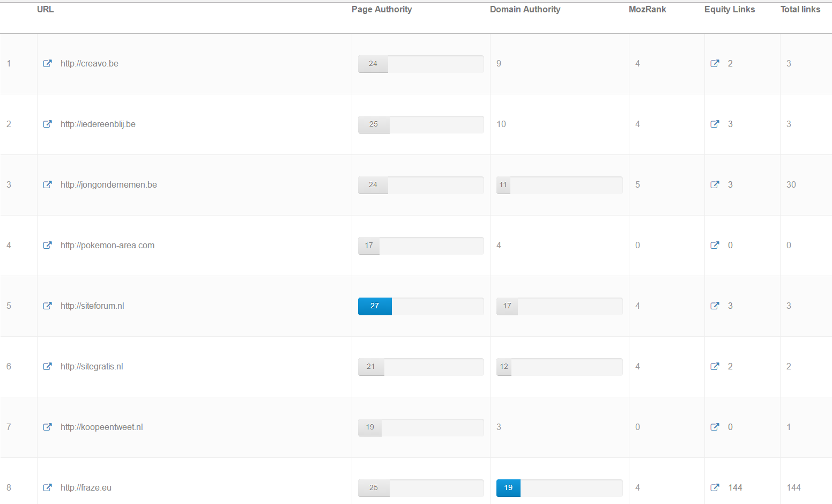The image size is (832, 504).
Task: Sort by Total links column header
Action: [x=800, y=9]
